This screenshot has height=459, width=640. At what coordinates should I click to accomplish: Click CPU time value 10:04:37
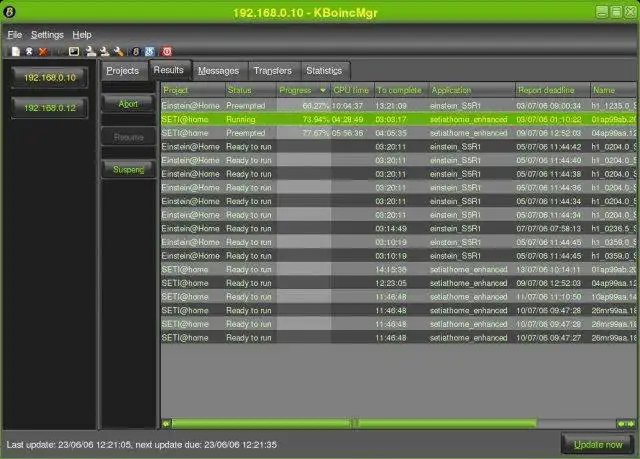pyautogui.click(x=347, y=106)
